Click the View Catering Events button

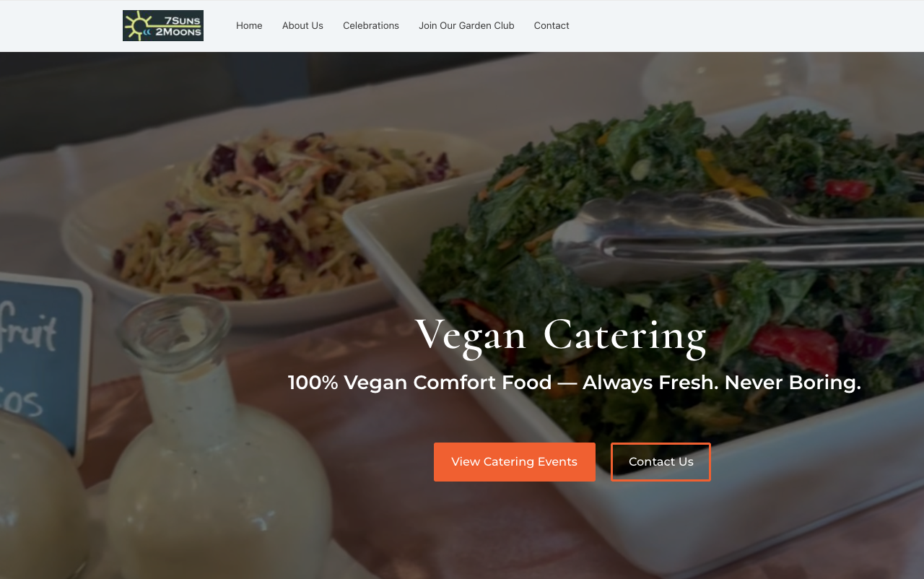click(515, 462)
